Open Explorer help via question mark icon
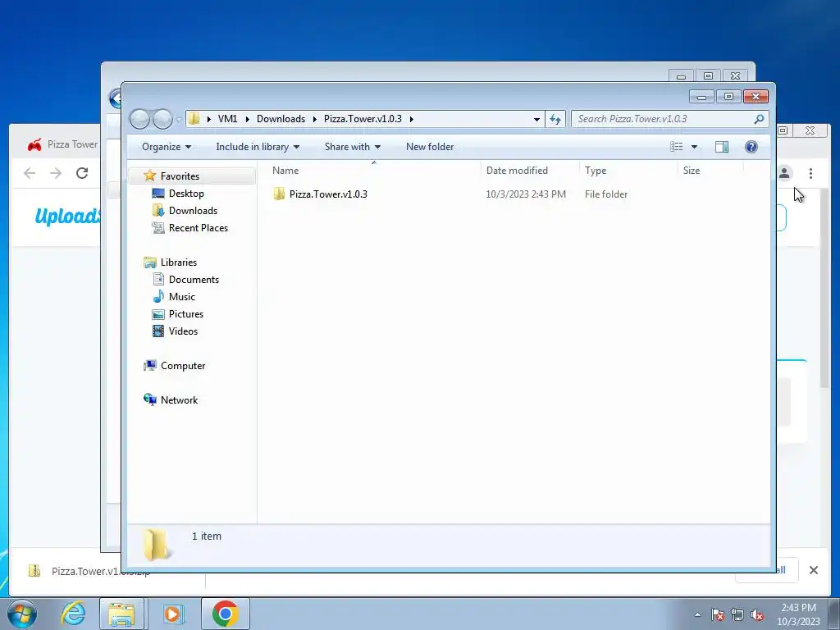Image resolution: width=840 pixels, height=630 pixels. 751,147
